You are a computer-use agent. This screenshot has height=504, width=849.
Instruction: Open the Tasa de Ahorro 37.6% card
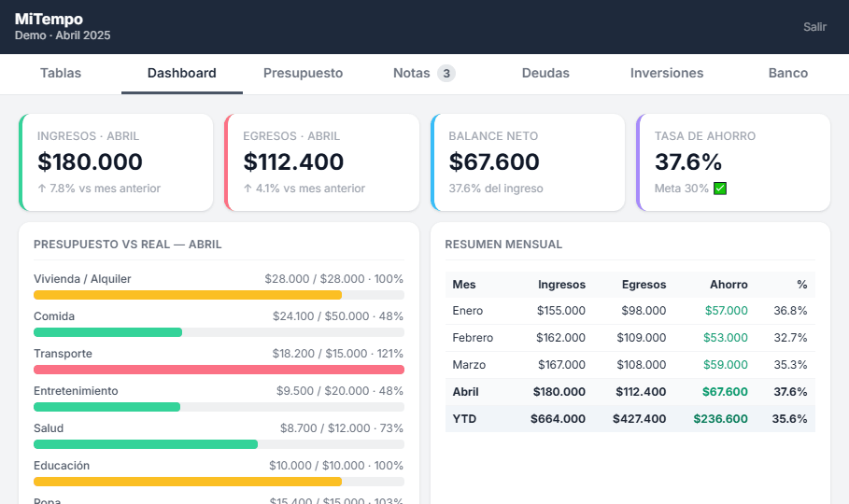tap(734, 162)
